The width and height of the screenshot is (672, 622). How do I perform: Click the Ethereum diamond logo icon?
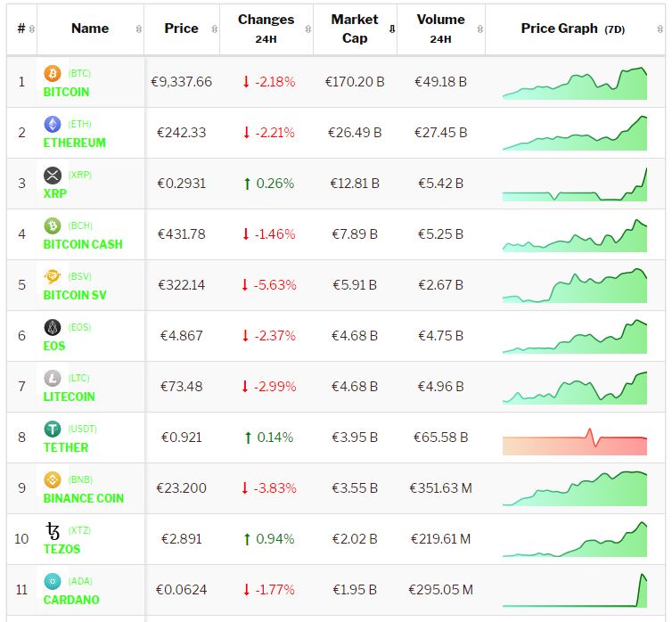pos(53,124)
